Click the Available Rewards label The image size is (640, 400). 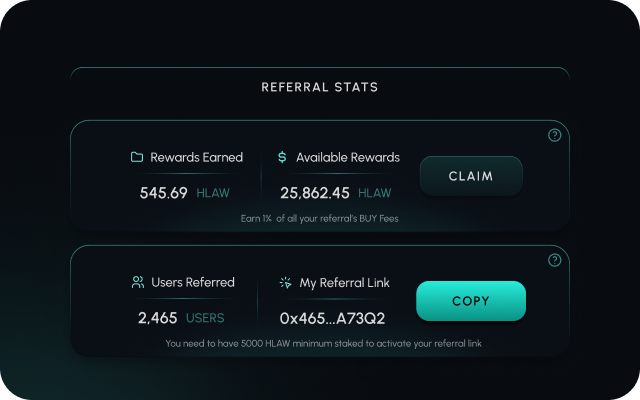point(347,157)
